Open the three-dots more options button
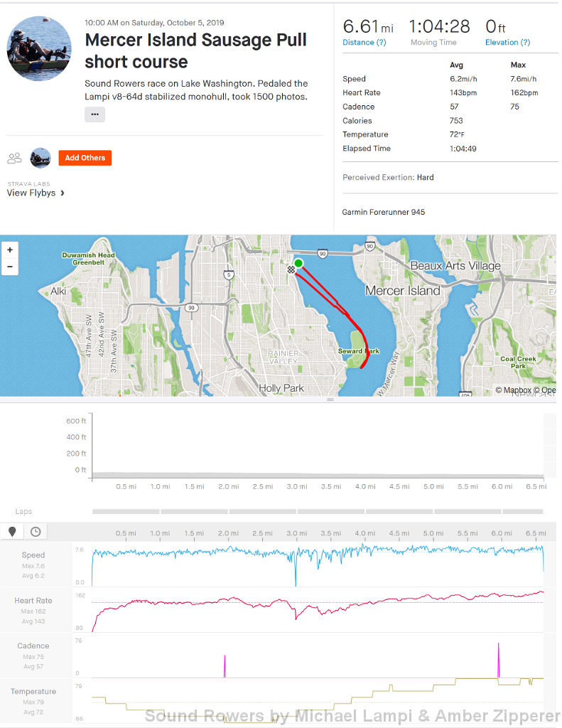 coord(94,114)
